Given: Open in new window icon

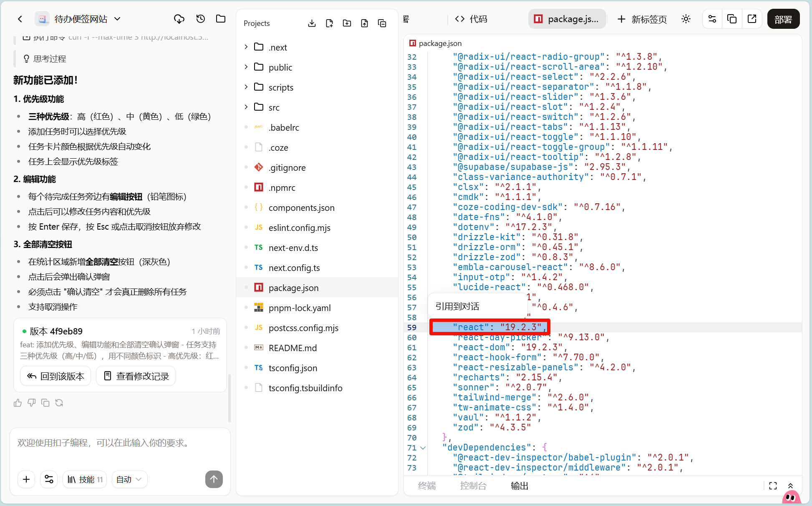Looking at the screenshot, I should coord(752,19).
